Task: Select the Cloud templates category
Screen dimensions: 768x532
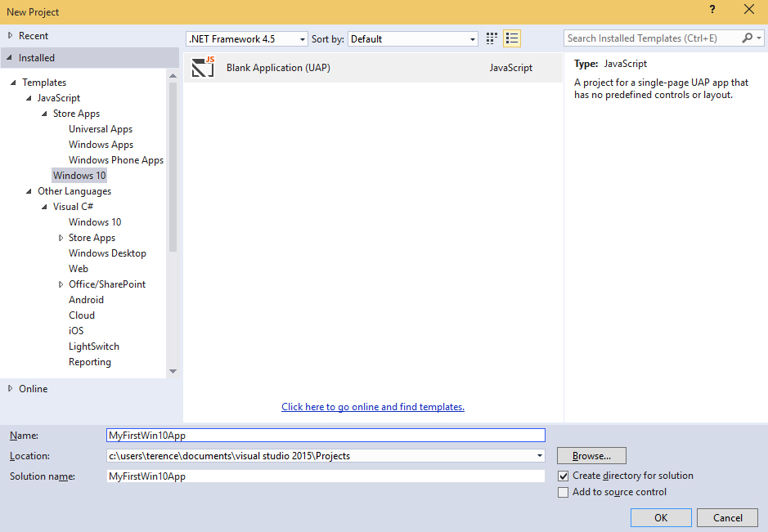Action: [x=82, y=315]
